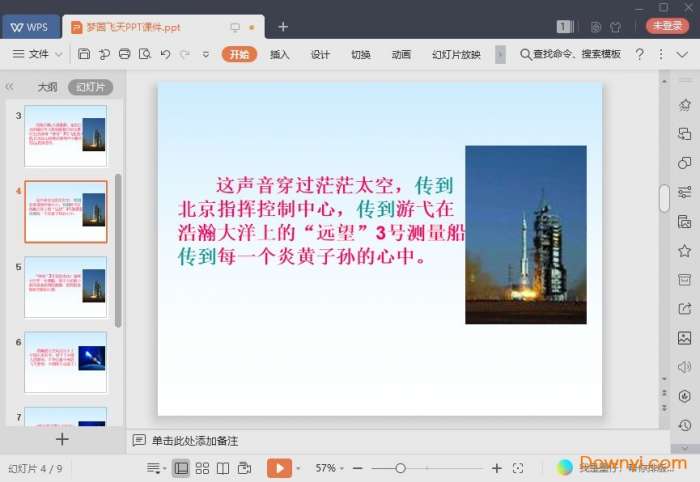700x482 pixels.
Task: Click the save icon in toolbar
Action: coord(84,54)
